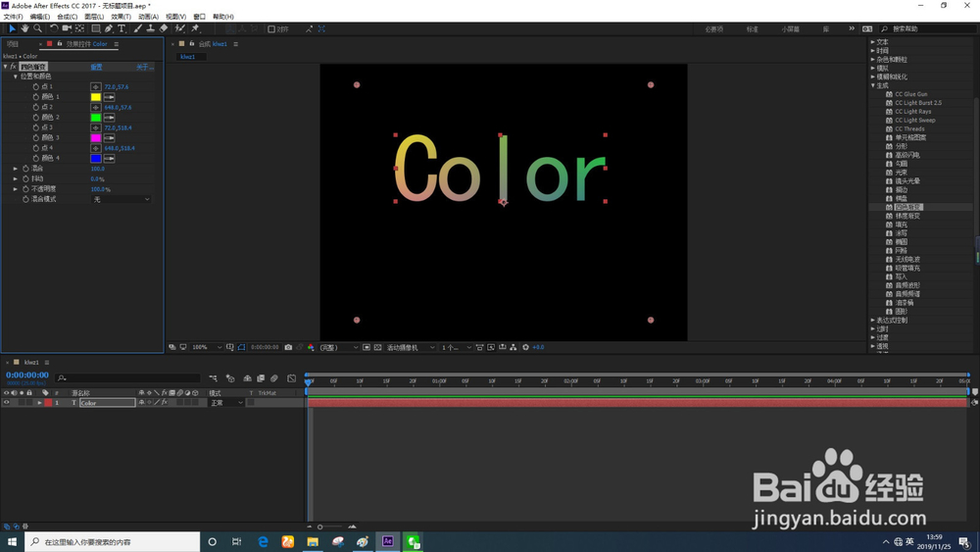This screenshot has height=552, width=980.
Task: Toggle mask and shape path visibility
Action: pos(241,347)
